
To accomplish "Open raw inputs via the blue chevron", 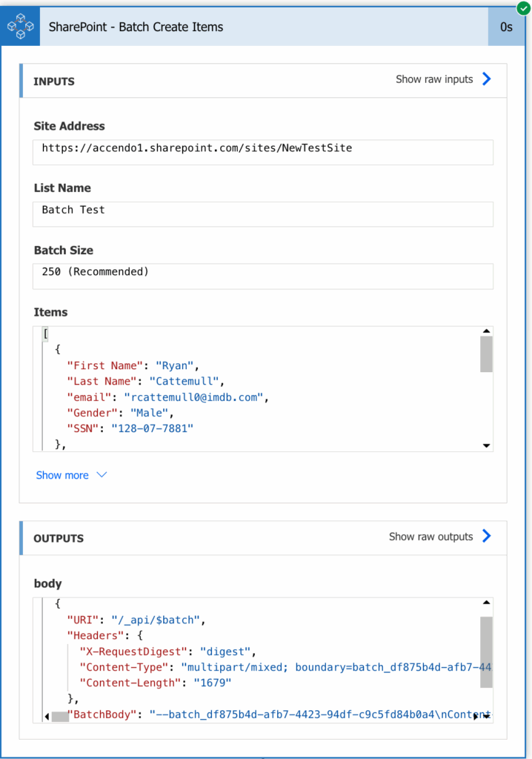I will (487, 79).
